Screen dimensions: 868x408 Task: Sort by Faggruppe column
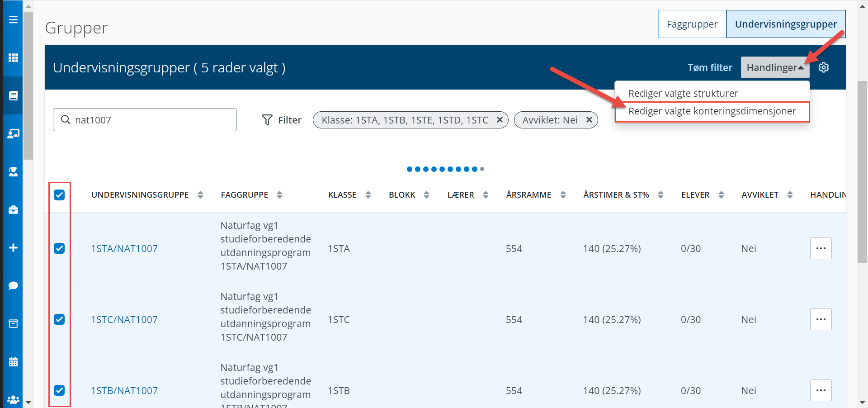(279, 195)
